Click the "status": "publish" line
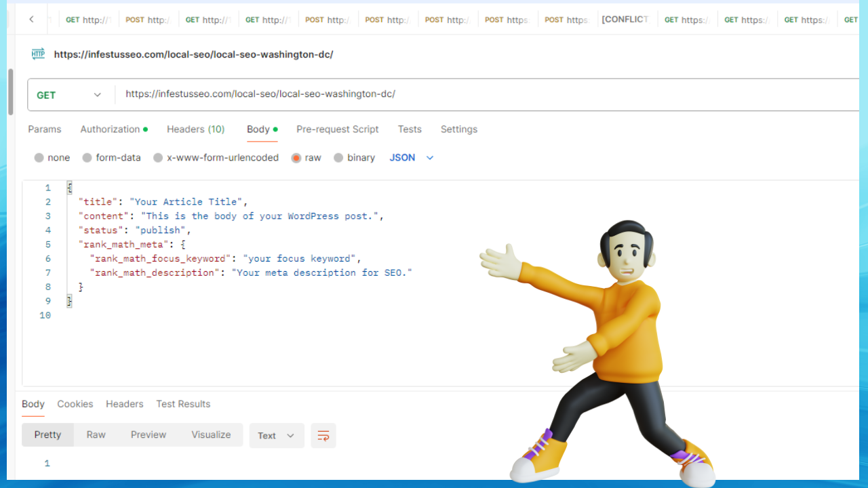Screen dimensions: 868x488 (135, 230)
